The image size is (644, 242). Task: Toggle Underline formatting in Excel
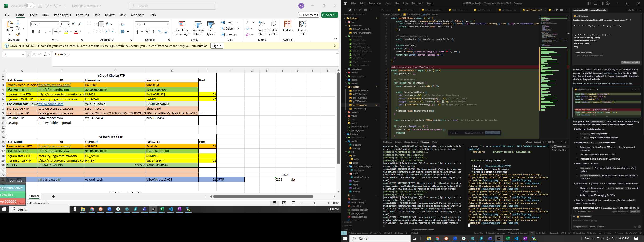click(x=45, y=32)
